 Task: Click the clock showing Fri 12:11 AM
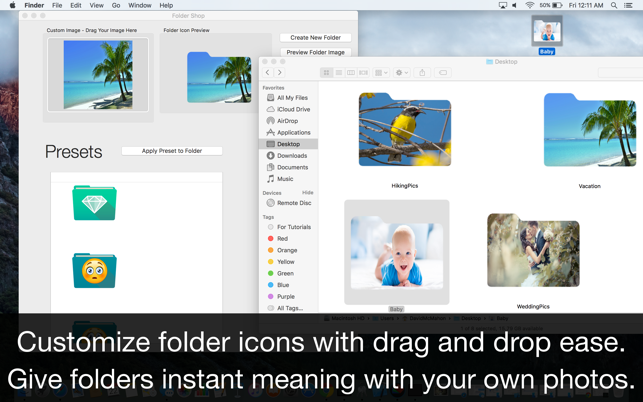point(586,5)
